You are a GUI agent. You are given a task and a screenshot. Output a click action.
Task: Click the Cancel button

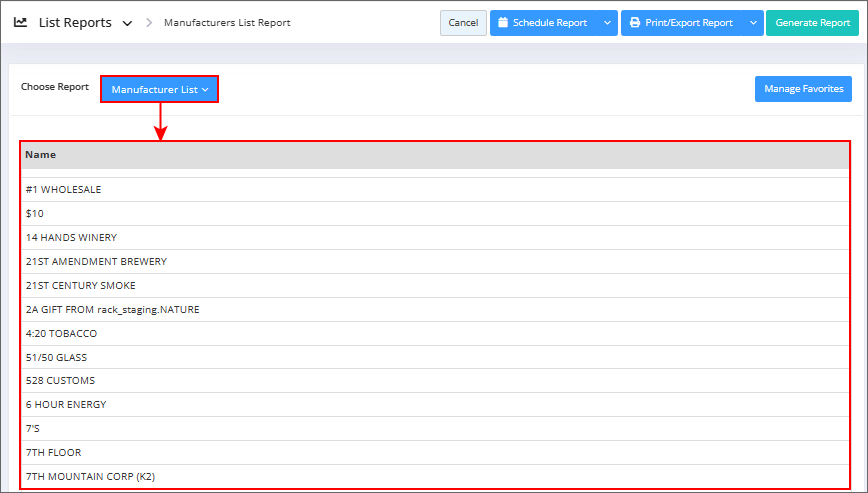tap(463, 23)
